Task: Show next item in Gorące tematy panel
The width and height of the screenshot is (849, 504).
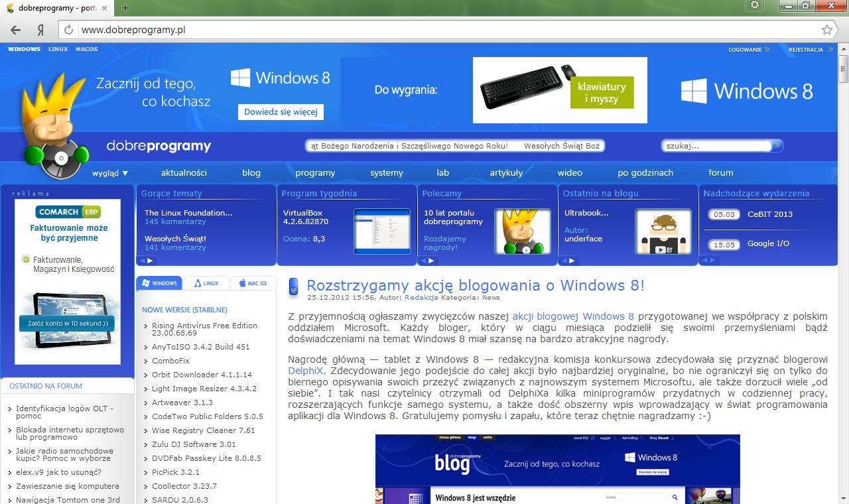Action: 150,261
